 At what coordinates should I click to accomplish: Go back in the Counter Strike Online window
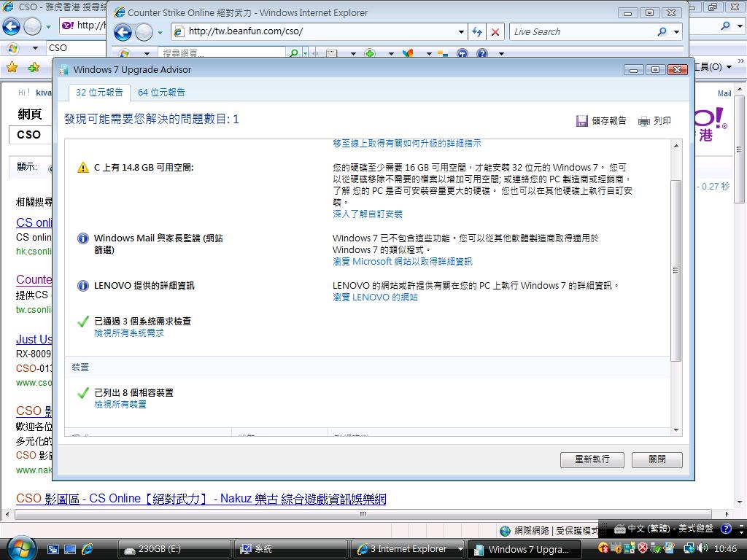(x=123, y=32)
